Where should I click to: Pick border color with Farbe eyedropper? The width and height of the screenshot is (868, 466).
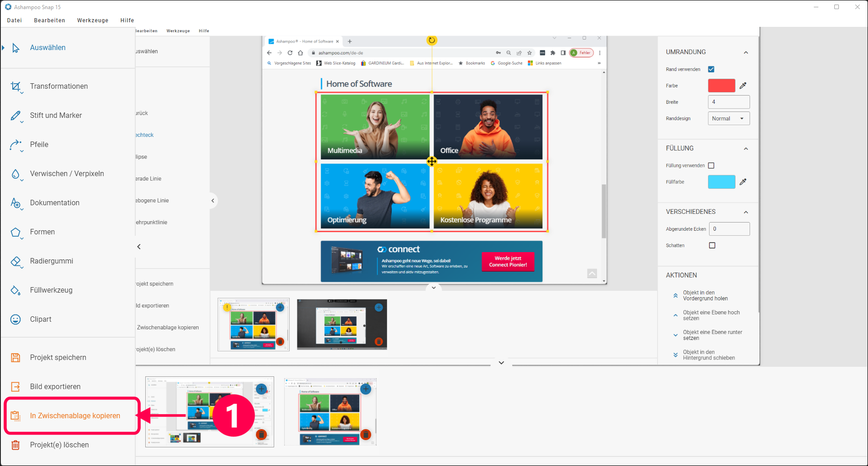tap(743, 86)
